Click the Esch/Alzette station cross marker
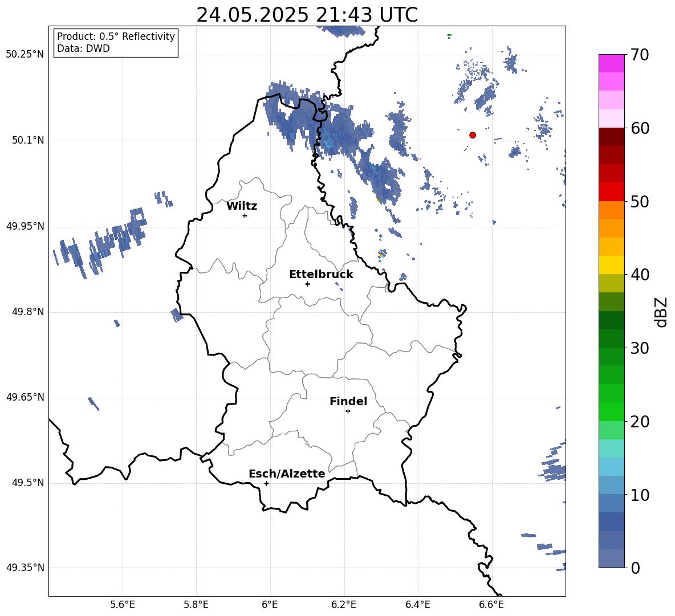675x616 pixels. (266, 483)
